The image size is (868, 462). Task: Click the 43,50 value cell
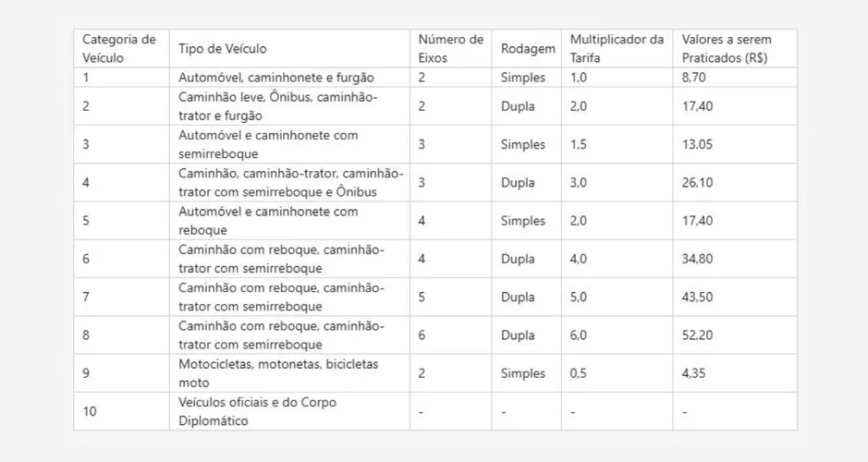(696, 298)
